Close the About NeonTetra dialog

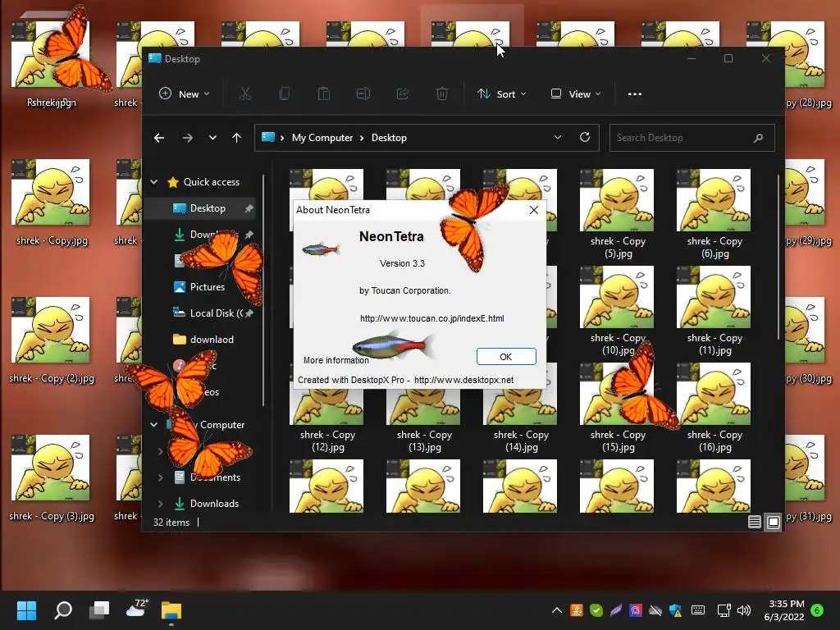pos(533,210)
